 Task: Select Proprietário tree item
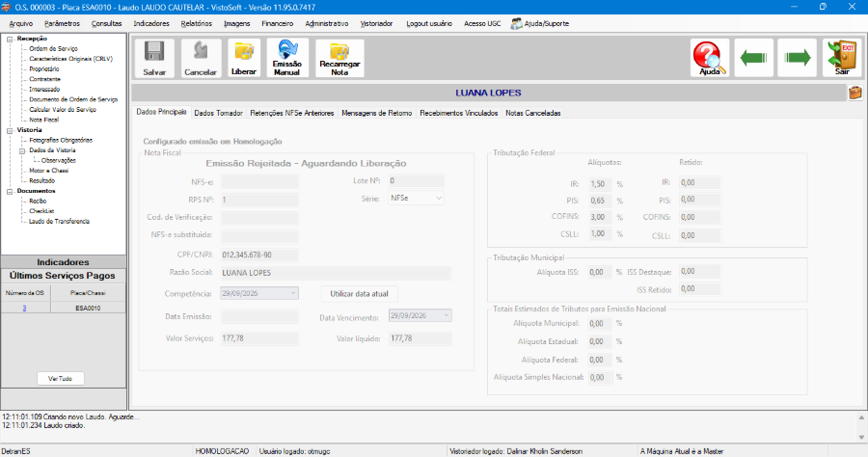point(44,69)
